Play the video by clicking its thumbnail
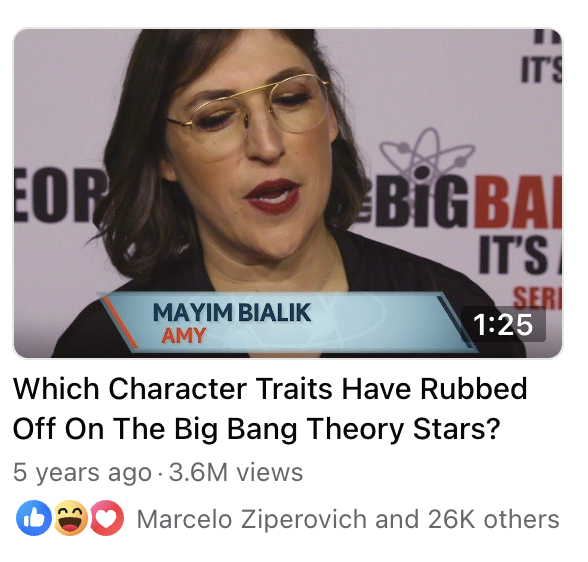This screenshot has width=588, height=562. [x=288, y=193]
